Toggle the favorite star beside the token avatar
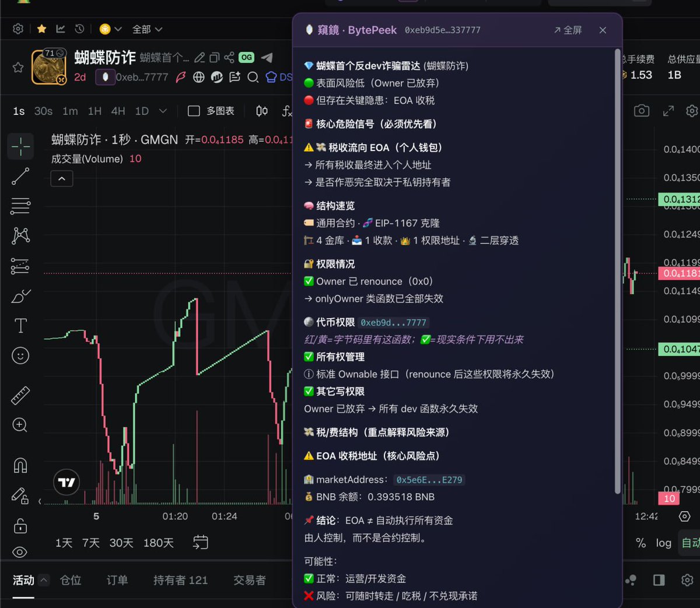700x608 pixels. 18,67
